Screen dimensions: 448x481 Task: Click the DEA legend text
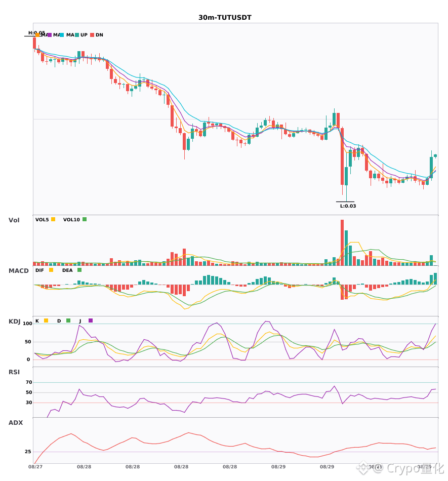67,270
